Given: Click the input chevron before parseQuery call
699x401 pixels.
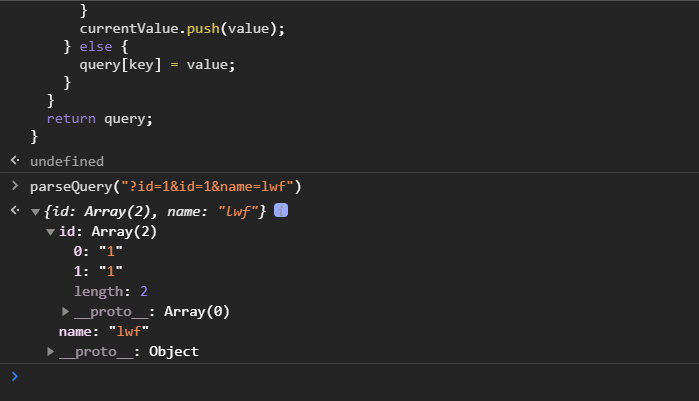Looking at the screenshot, I should click(x=14, y=186).
